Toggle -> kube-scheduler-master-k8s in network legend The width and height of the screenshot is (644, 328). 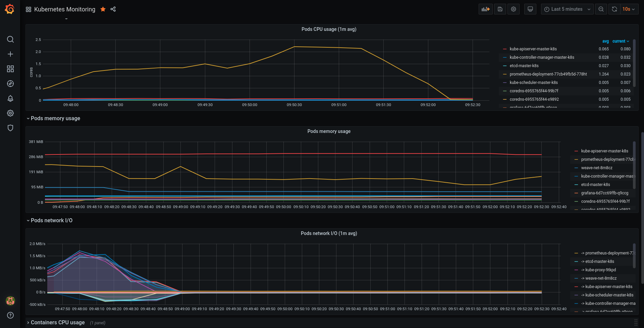coord(607,295)
